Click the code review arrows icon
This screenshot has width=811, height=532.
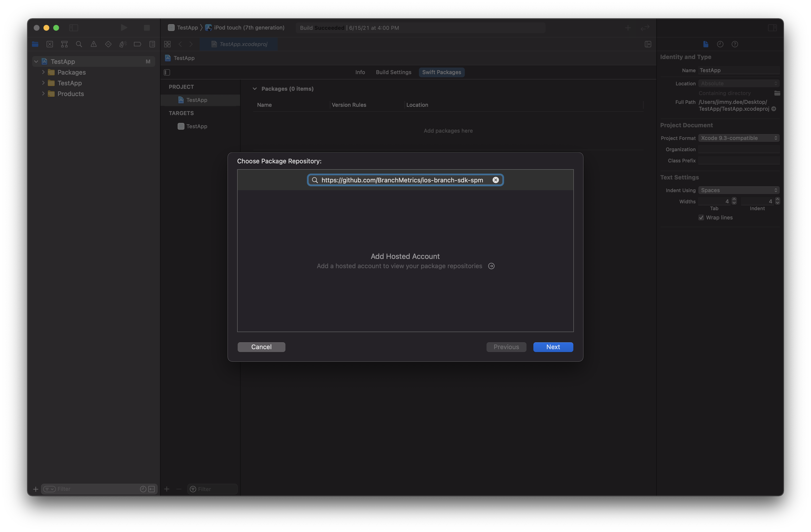coord(645,28)
